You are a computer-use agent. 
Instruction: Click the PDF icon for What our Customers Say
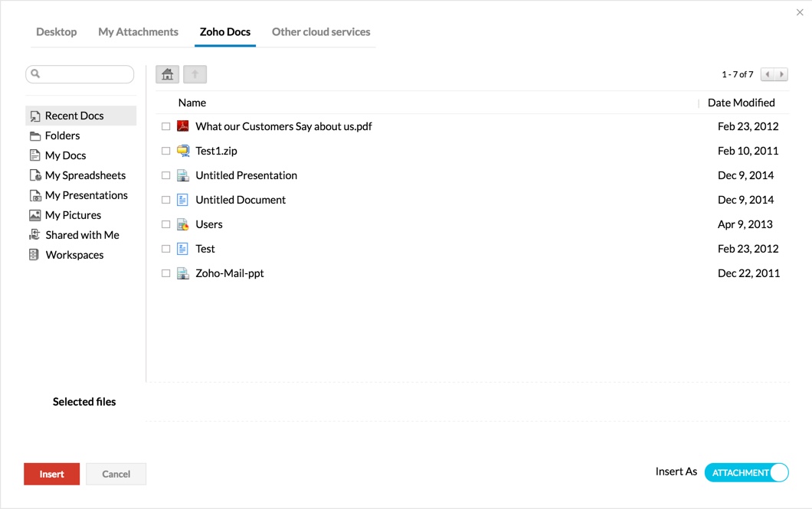[x=183, y=126]
